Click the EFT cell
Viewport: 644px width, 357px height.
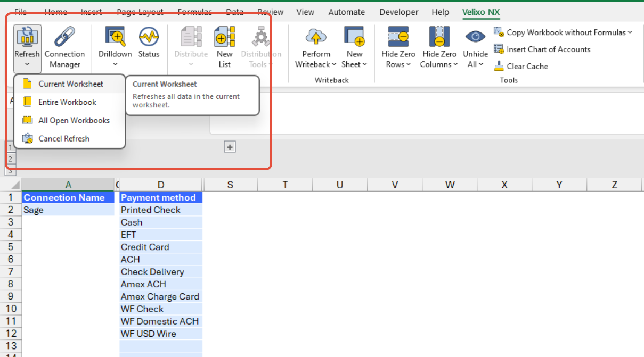point(161,235)
